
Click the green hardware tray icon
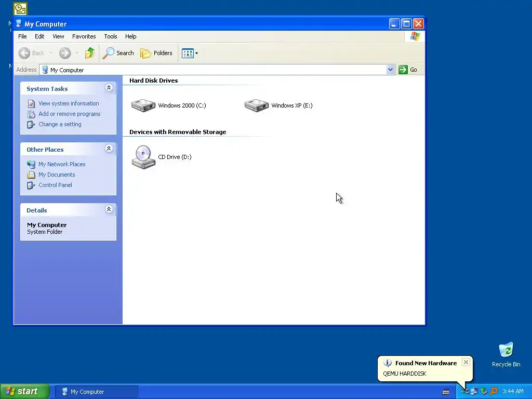tap(484, 392)
